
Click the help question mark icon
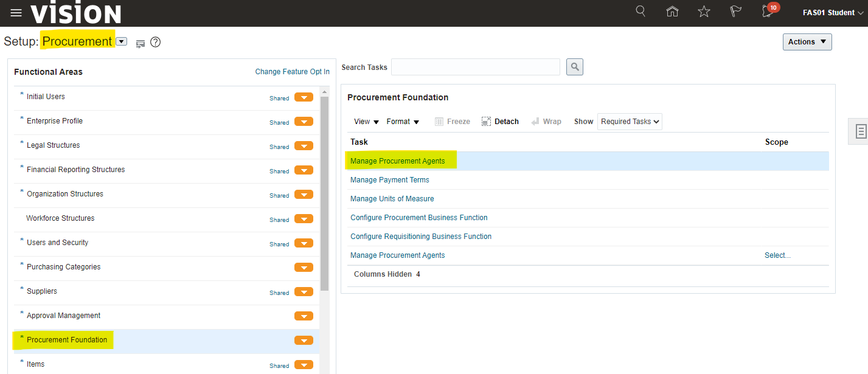coord(155,43)
